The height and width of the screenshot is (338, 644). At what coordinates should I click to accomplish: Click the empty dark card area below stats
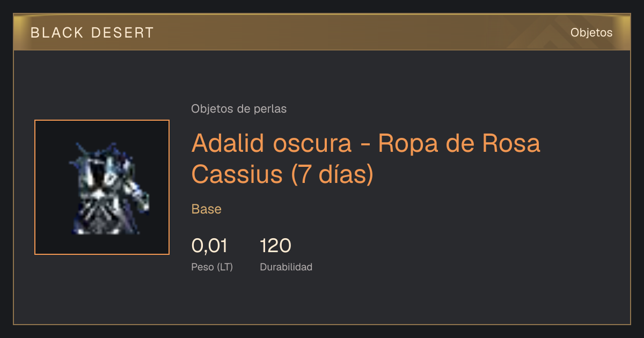[322, 300]
